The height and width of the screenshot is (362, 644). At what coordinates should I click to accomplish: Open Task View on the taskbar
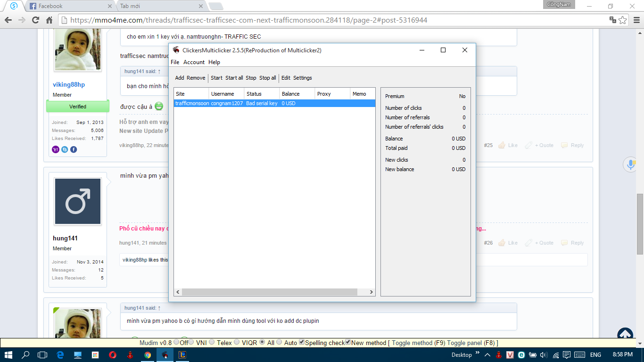42,355
